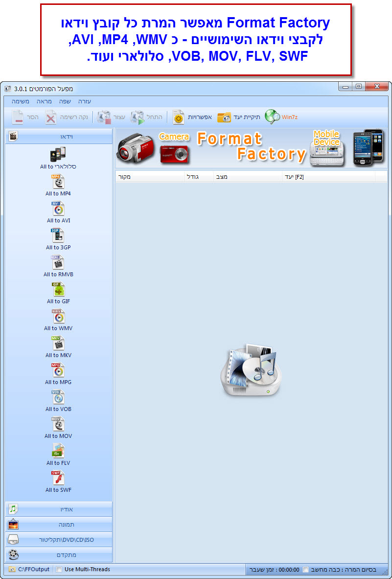This screenshot has height=579, width=392.
Task: Collapse the וידאו (Video) panel header
Action: [x=59, y=137]
